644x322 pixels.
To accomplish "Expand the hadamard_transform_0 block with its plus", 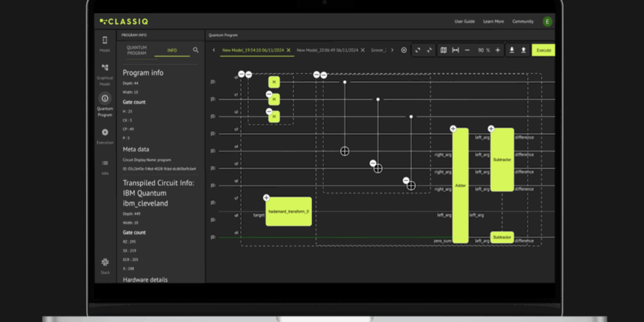I will (x=266, y=198).
